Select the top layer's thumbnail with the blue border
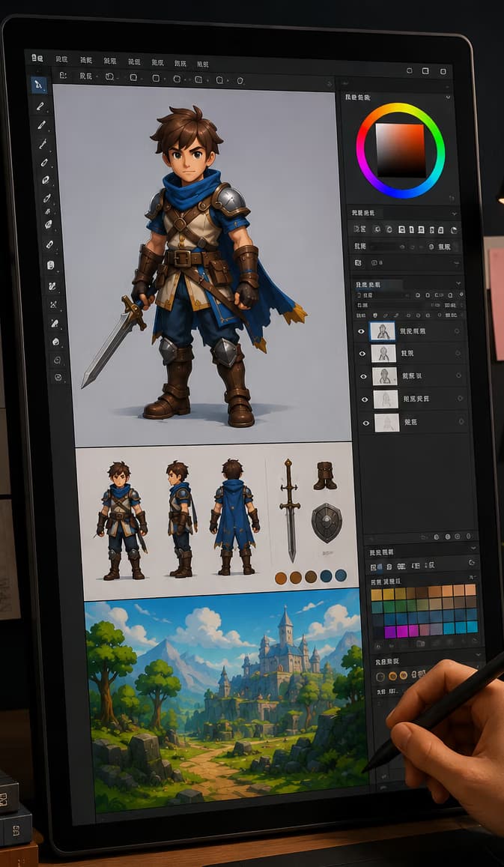The width and height of the screenshot is (504, 867). pos(383,331)
